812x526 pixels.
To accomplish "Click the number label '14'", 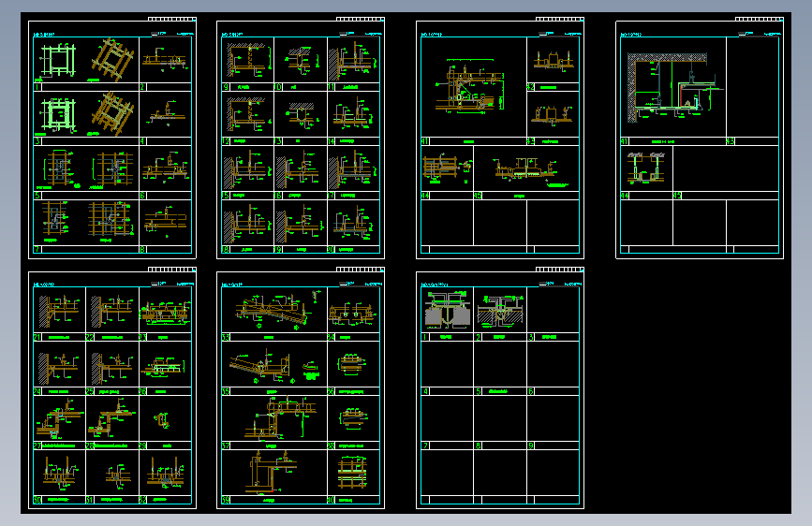I will [331, 140].
